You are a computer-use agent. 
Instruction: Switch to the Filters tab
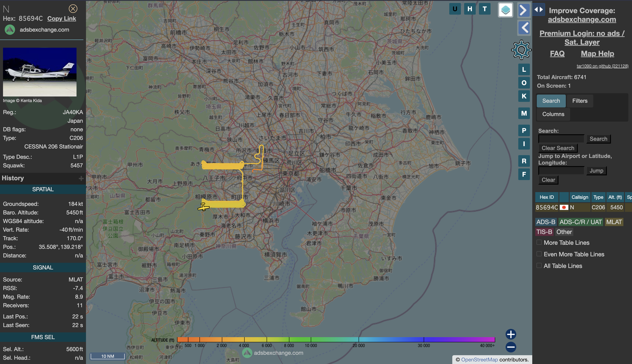tap(580, 101)
